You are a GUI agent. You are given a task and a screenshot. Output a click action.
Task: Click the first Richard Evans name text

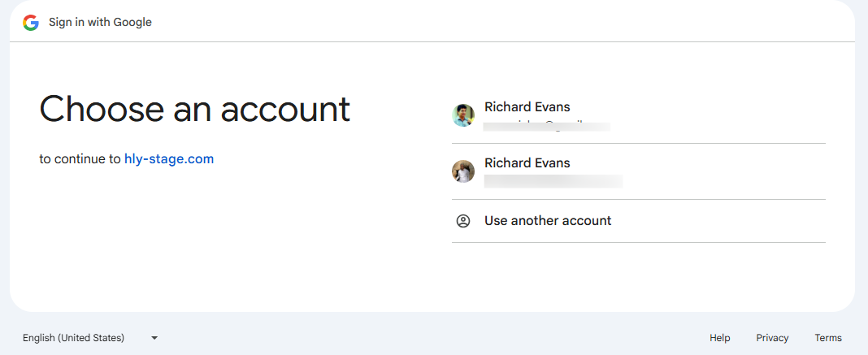coord(527,106)
